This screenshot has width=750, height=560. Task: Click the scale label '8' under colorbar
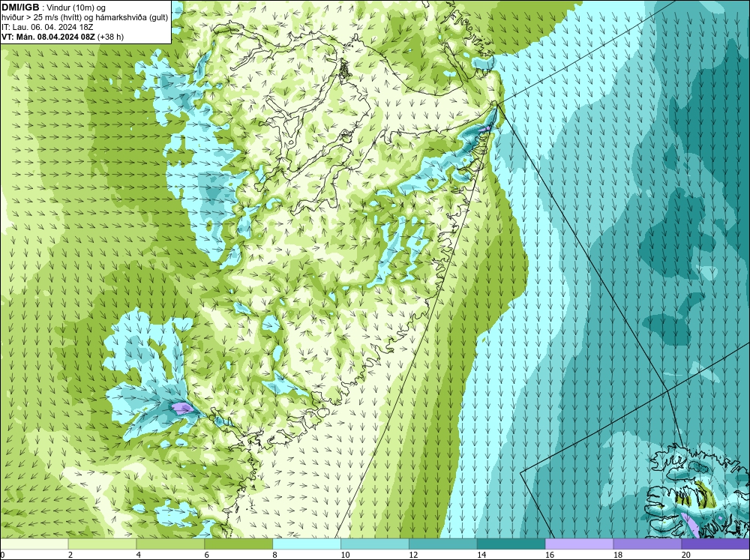(275, 555)
